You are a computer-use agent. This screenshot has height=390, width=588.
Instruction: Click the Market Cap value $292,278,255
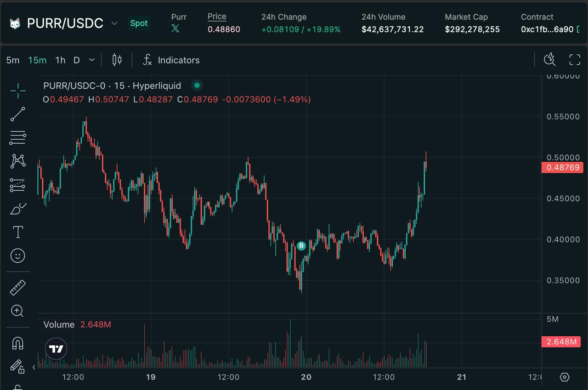click(472, 29)
